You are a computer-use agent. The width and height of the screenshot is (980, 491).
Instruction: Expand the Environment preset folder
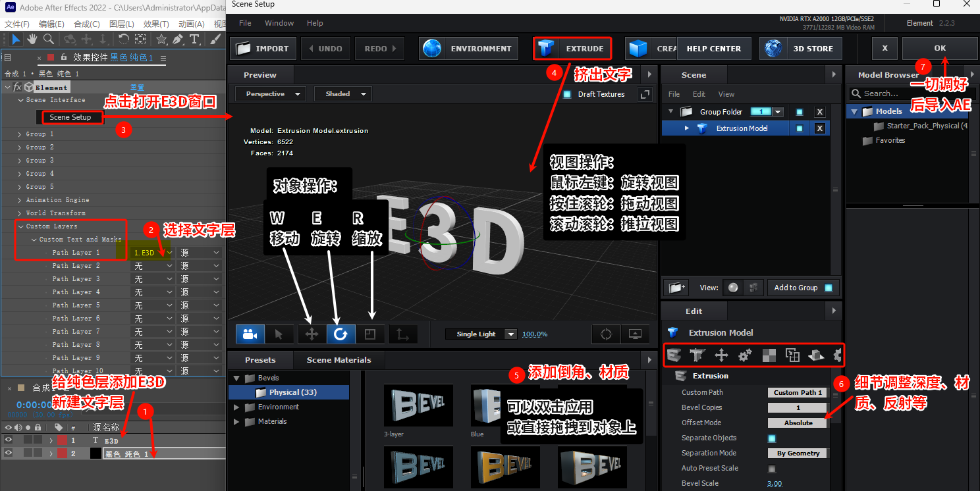tap(236, 407)
